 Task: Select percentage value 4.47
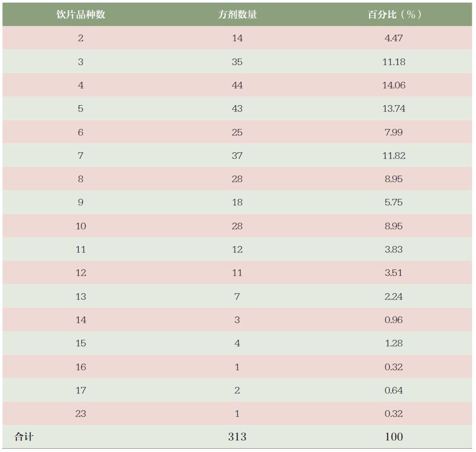pos(394,38)
